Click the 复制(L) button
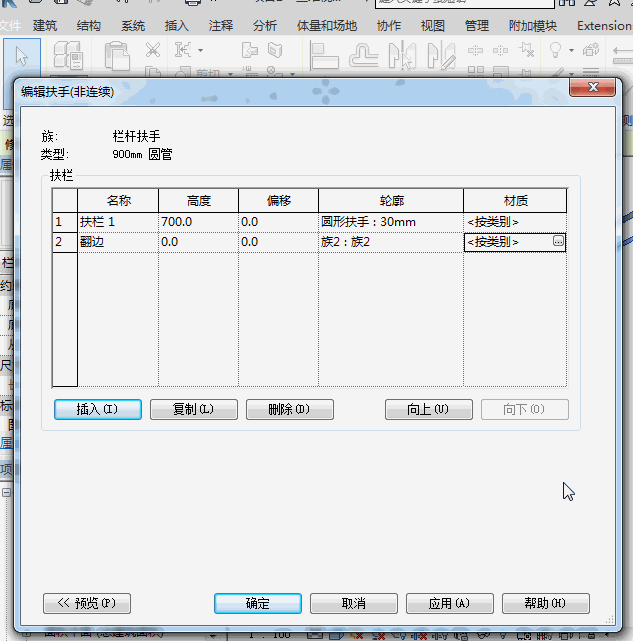The image size is (633, 641). (x=193, y=409)
